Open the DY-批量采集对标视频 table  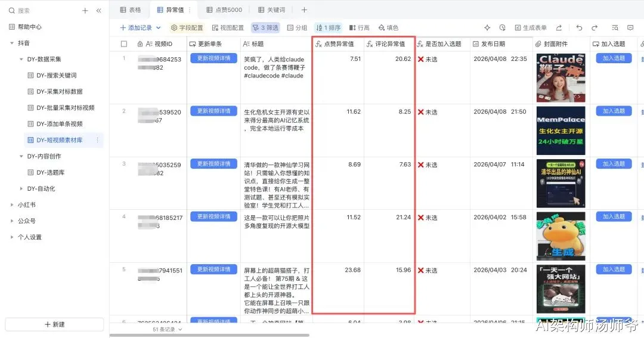click(66, 108)
